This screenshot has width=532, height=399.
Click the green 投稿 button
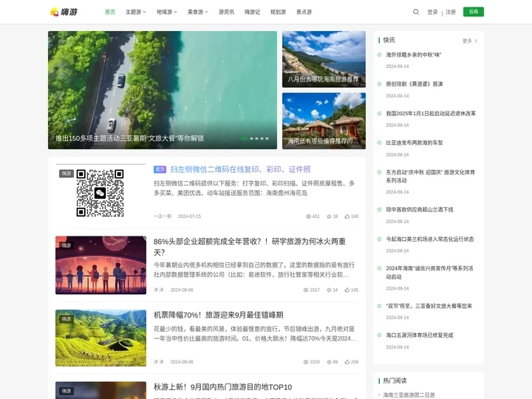tap(474, 12)
